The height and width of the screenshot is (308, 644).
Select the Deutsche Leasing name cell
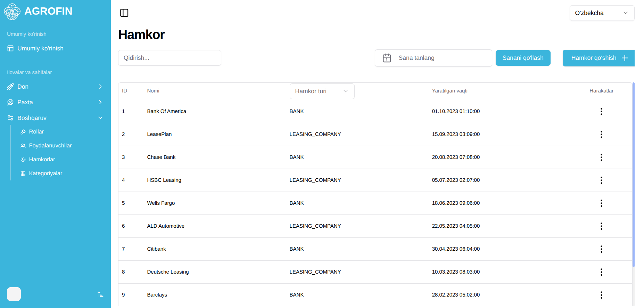168,272
